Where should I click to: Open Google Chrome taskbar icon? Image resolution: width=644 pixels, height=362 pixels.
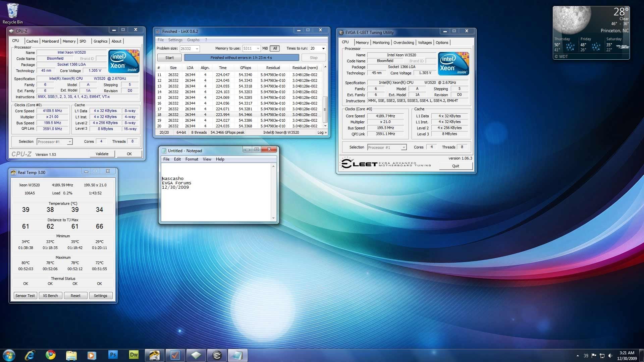[x=51, y=355]
